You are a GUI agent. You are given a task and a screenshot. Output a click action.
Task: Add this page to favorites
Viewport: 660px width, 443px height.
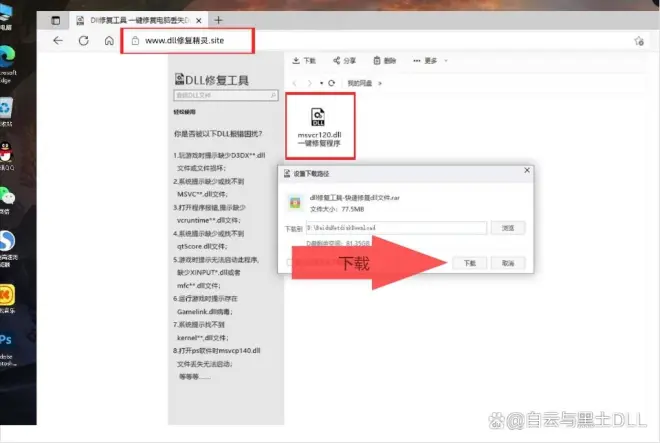638,41
